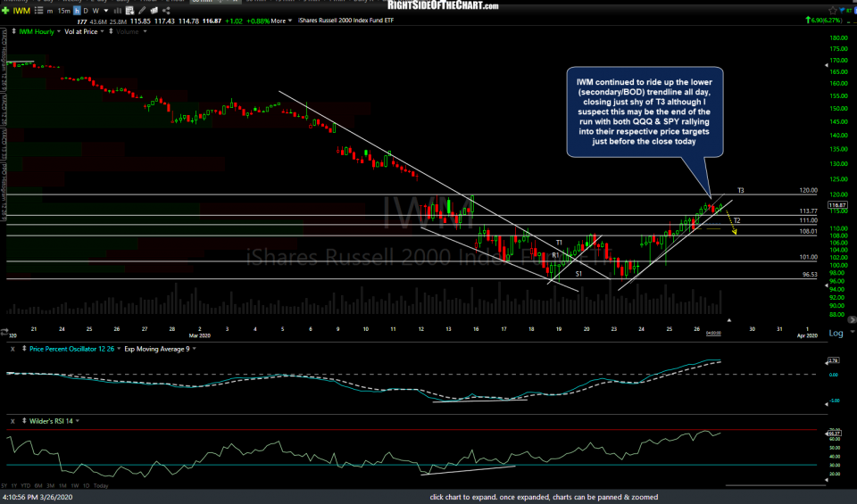Open the add indicator/template icon

pos(130,11)
